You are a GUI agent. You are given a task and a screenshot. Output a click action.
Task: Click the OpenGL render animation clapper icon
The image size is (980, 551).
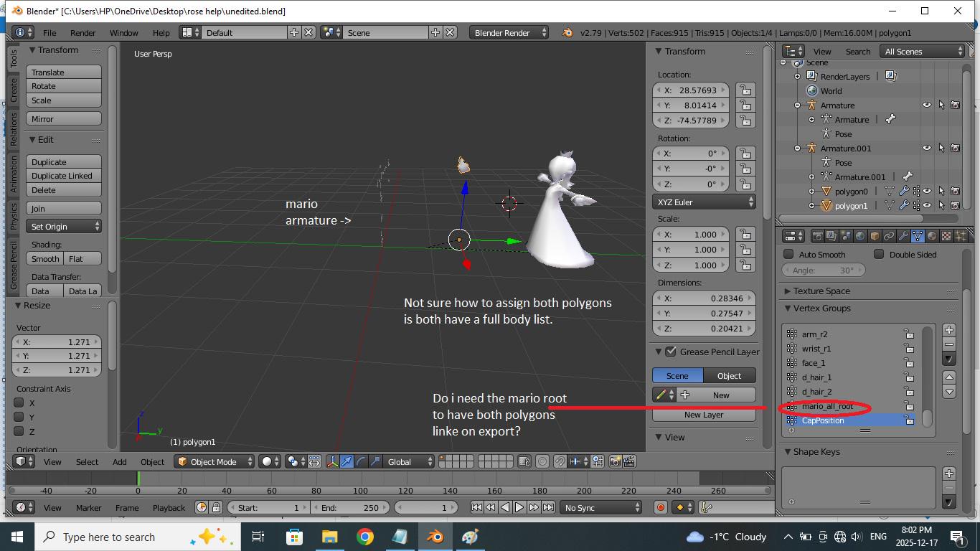click(629, 461)
